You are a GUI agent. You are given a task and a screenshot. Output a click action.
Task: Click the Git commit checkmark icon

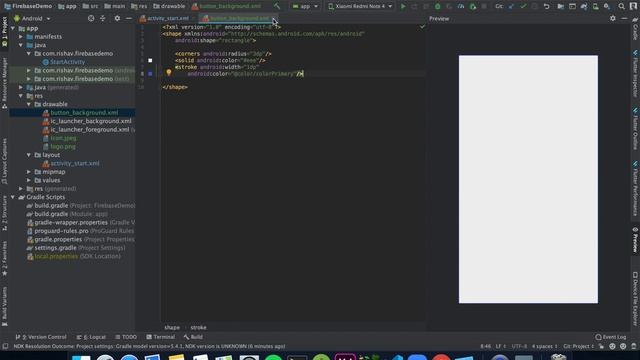tap(523, 6)
